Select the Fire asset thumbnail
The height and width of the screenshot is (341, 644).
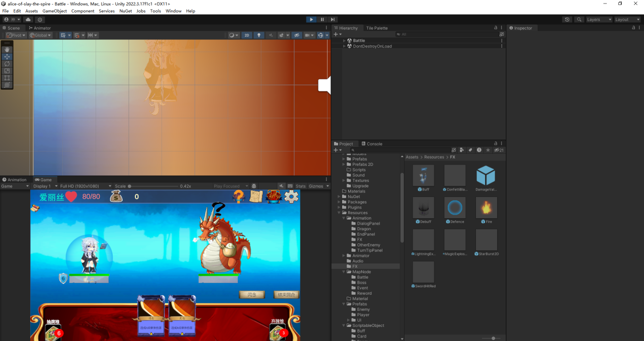(486, 208)
